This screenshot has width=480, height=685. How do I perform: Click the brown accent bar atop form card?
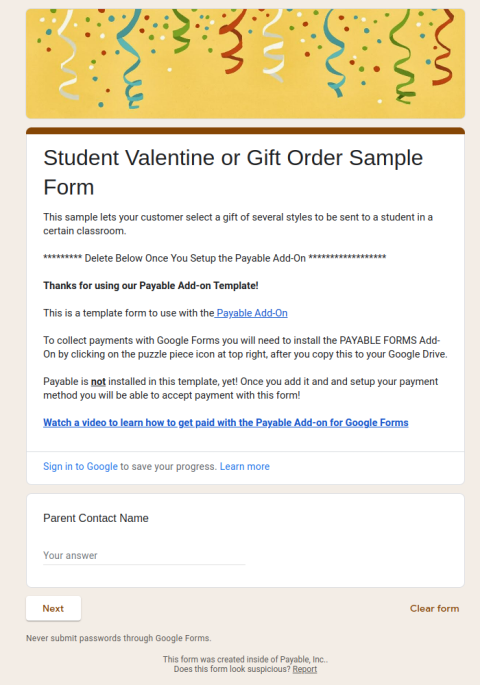245,131
